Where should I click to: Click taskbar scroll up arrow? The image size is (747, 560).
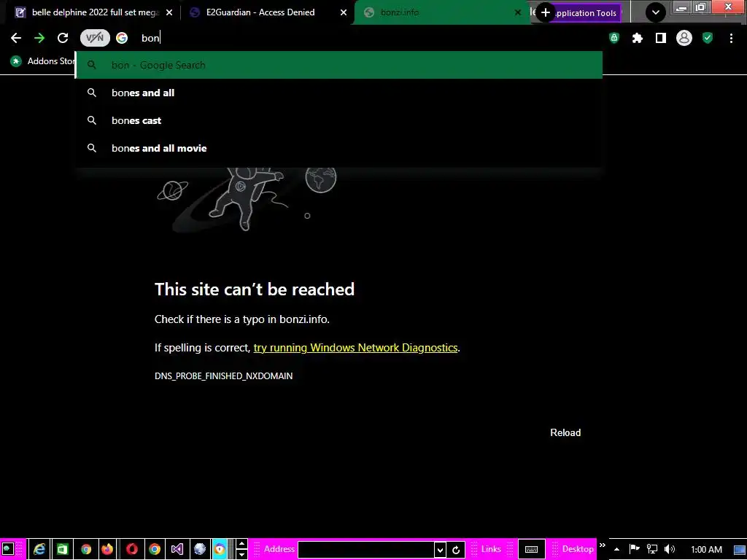(x=242, y=544)
